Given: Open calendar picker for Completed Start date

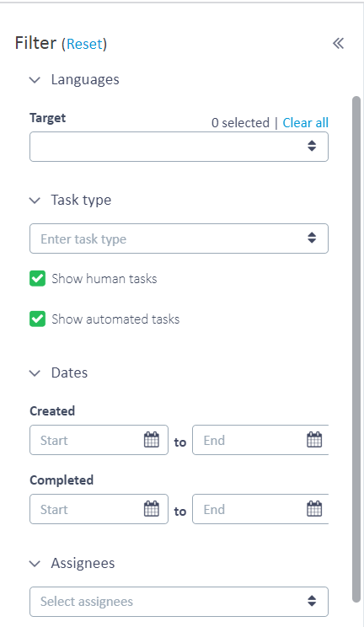Looking at the screenshot, I should point(151,509).
